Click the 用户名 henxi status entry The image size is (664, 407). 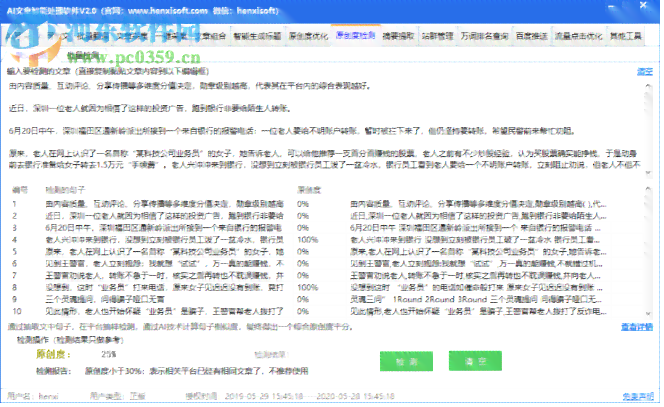33,396
